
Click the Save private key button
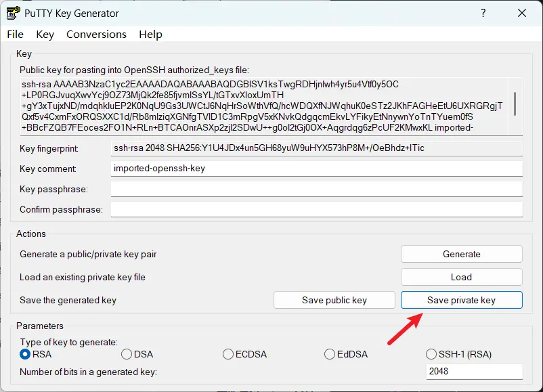(x=461, y=300)
